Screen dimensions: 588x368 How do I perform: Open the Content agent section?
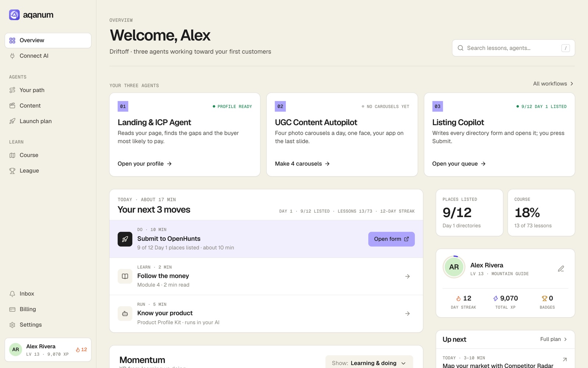tap(48, 106)
